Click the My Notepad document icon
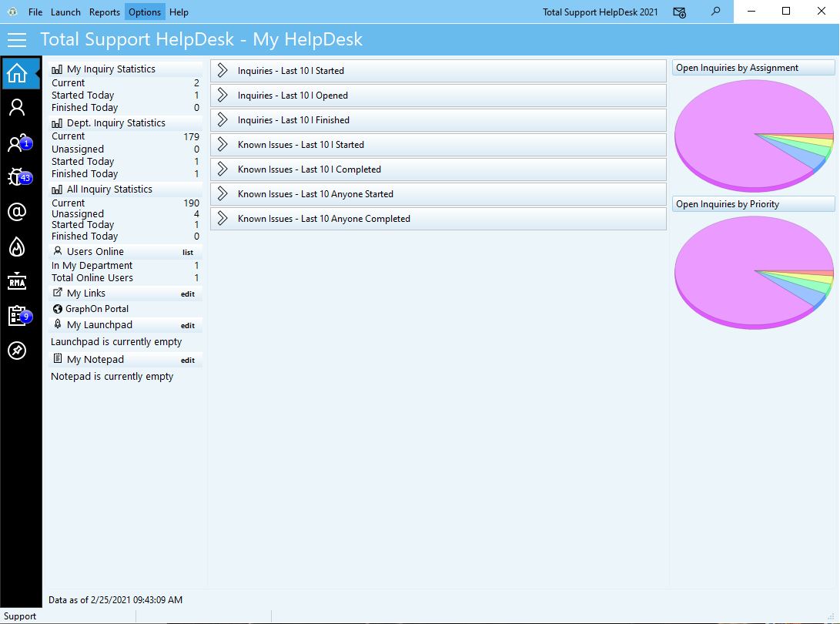Screen dimensions: 840x624 coord(57,359)
